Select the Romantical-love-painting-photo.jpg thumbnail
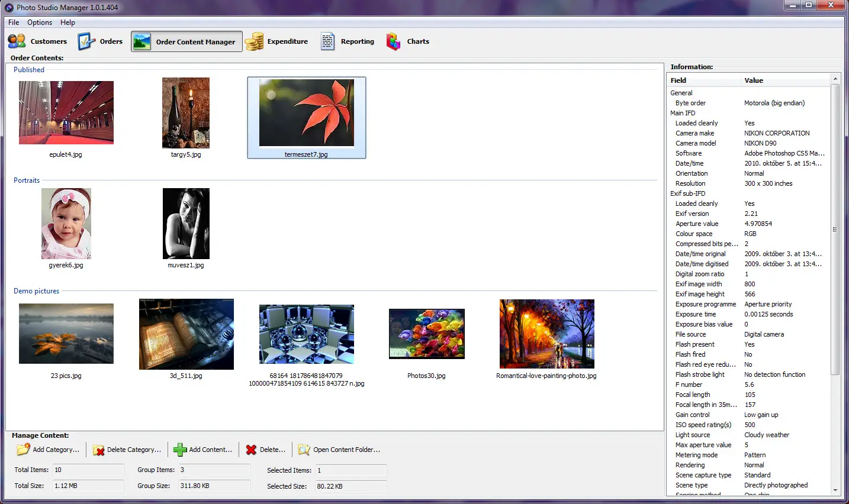The image size is (849, 504). coord(547,334)
